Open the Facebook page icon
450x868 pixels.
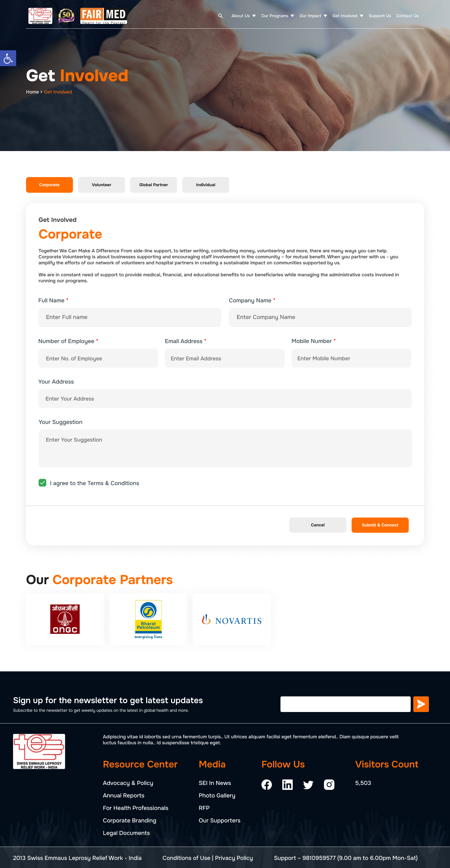pos(266,784)
